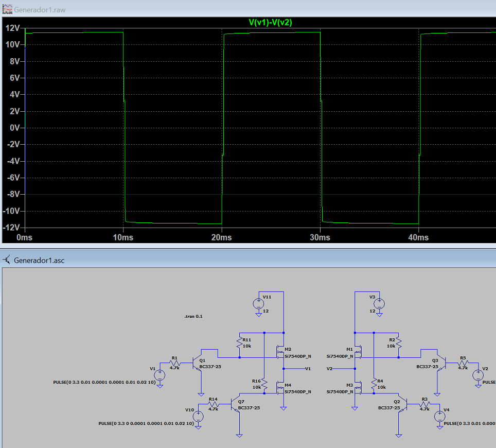Select the Generador1.raw title text

pos(40,10)
